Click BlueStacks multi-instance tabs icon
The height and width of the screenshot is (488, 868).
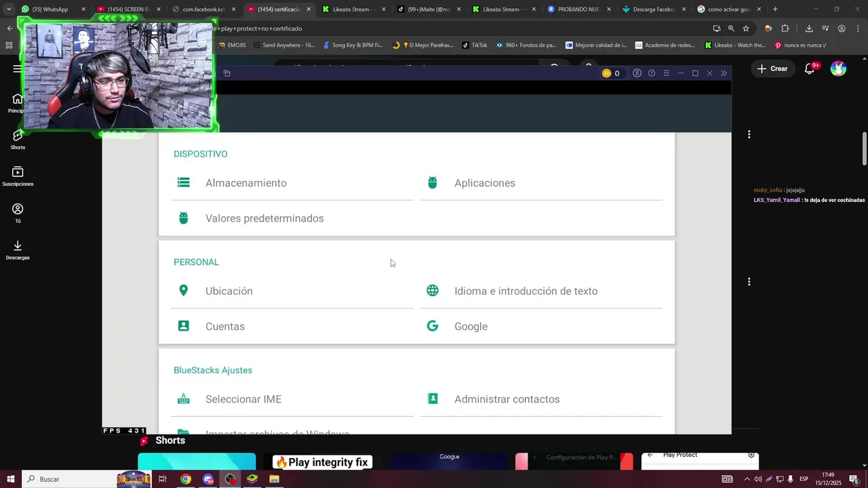click(227, 73)
